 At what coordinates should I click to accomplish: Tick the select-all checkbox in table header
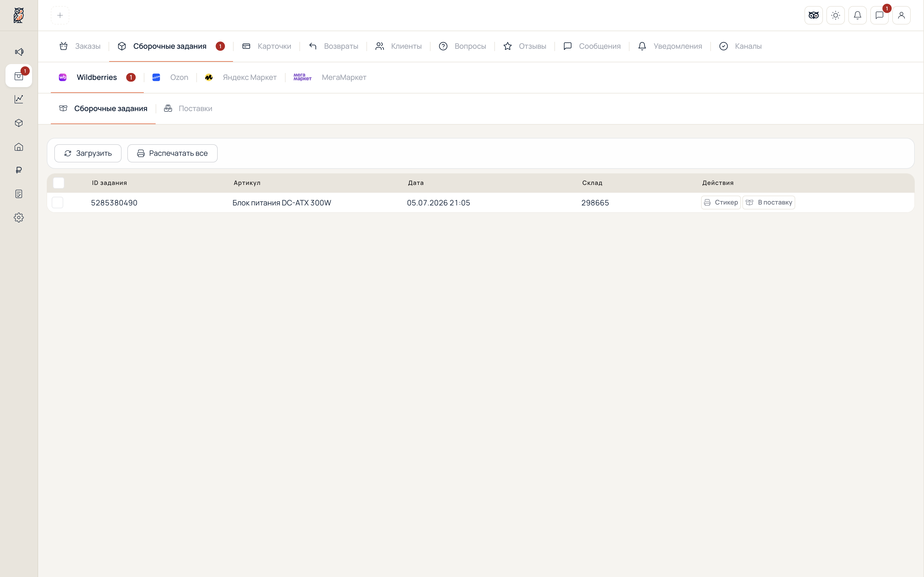tap(58, 183)
